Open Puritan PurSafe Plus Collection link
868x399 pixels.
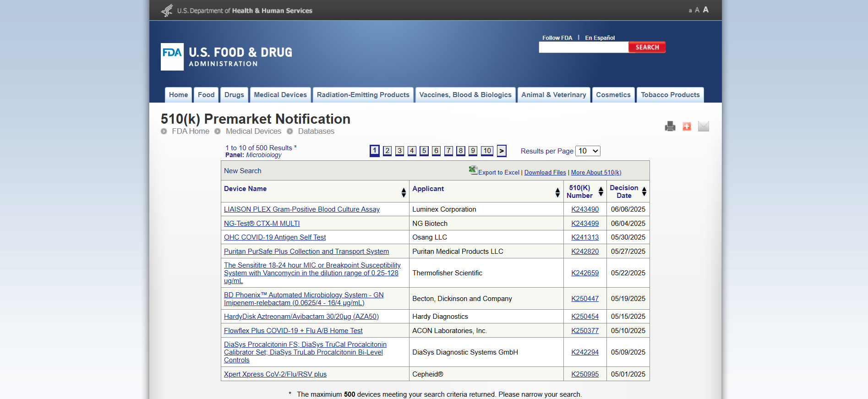tap(306, 251)
